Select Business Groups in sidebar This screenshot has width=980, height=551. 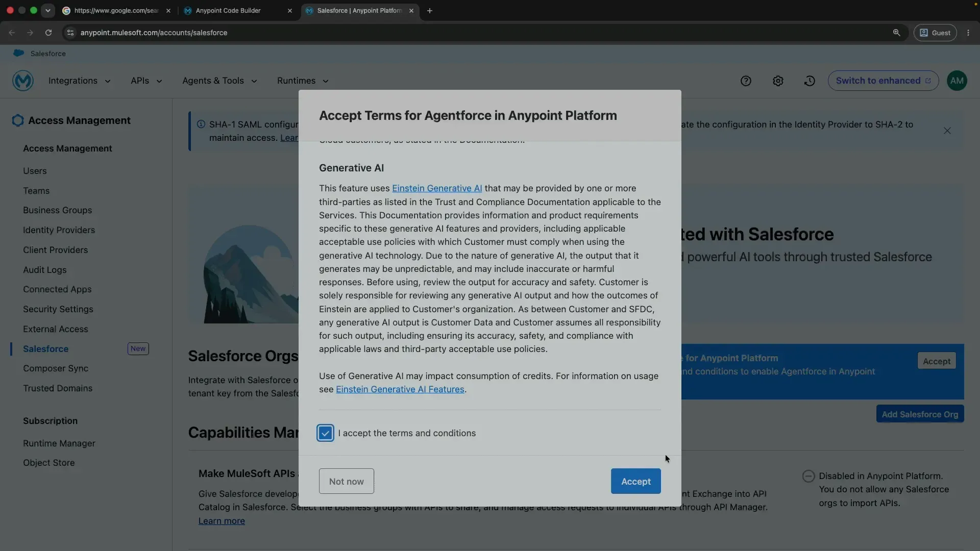pos(57,210)
